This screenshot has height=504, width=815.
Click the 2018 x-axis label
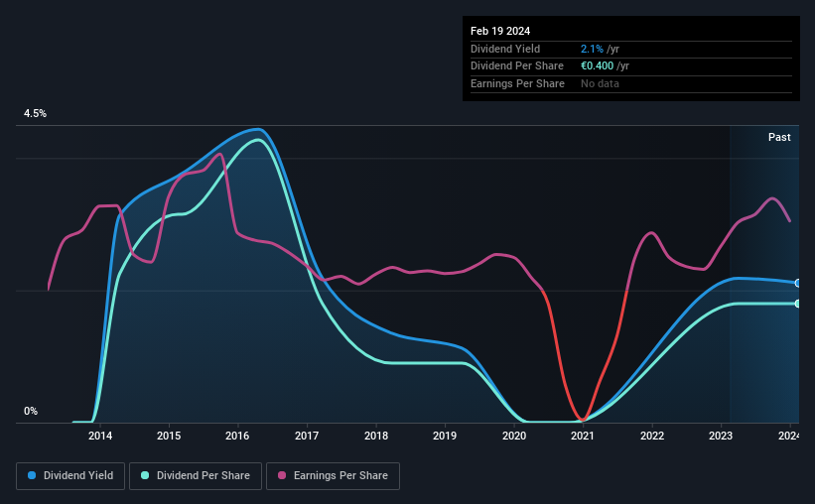tap(376, 436)
